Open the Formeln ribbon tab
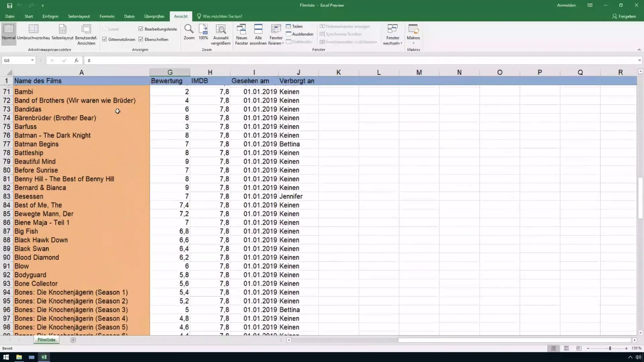 click(x=107, y=16)
